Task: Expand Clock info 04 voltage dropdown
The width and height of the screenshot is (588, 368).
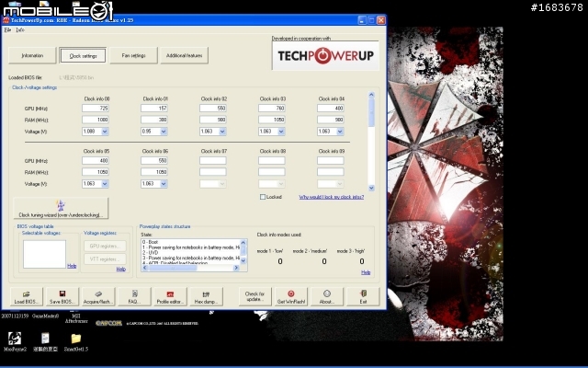Action: (340, 132)
